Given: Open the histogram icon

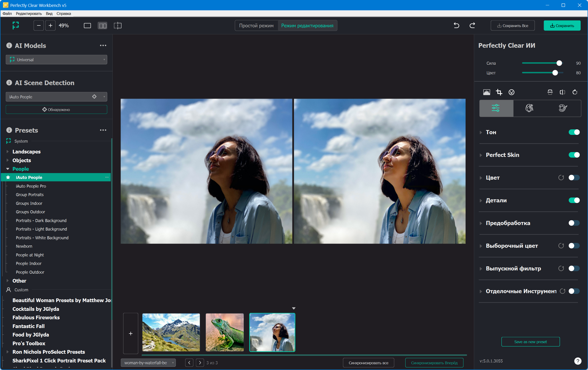Looking at the screenshot, I should click(x=486, y=92).
